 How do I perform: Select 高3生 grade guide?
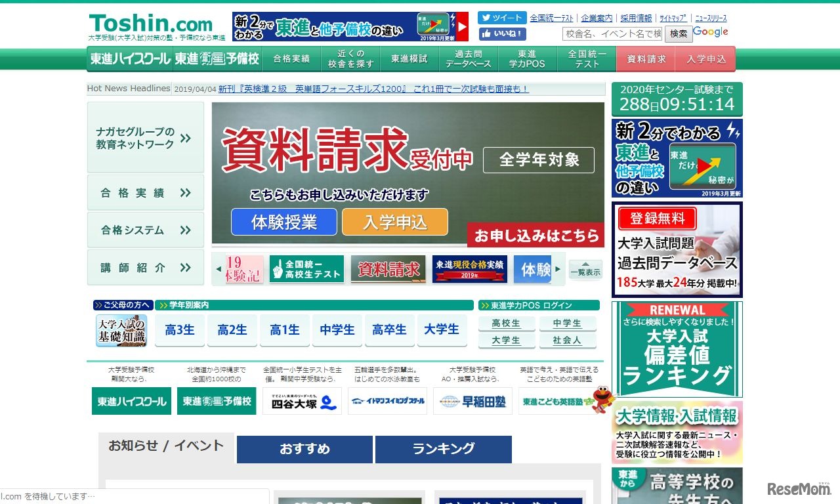click(x=180, y=330)
